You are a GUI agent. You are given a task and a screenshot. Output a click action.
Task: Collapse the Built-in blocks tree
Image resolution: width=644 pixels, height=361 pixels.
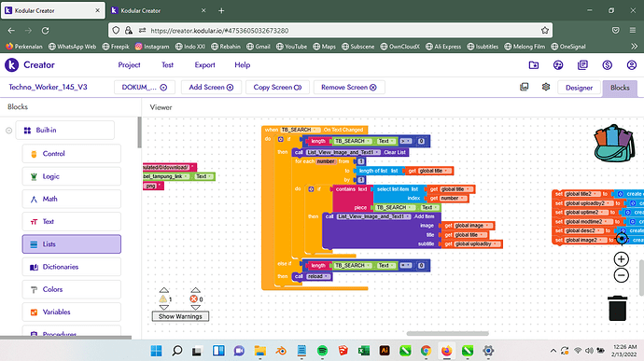click(x=8, y=131)
